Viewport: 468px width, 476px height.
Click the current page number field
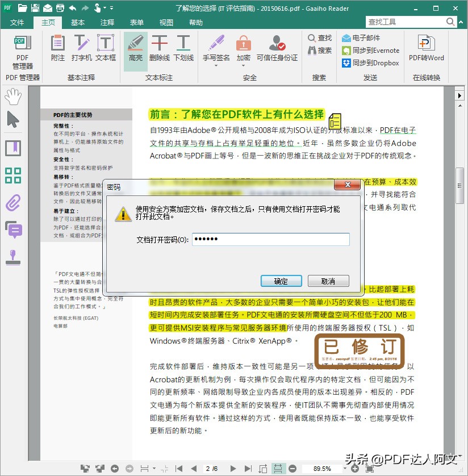tap(212, 469)
